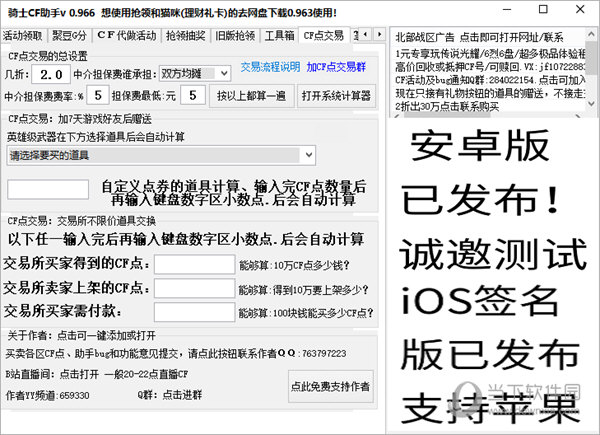Click the ad list scroll-up arrow

(x=591, y=34)
